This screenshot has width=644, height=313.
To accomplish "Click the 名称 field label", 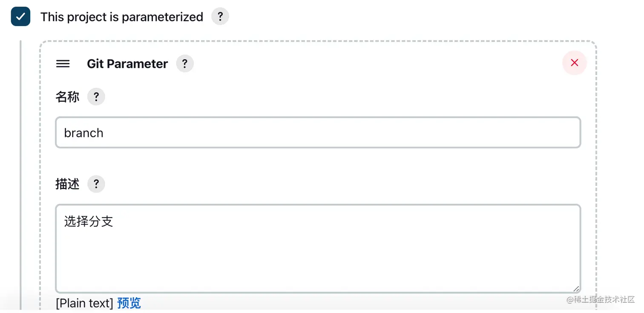I will [x=67, y=97].
